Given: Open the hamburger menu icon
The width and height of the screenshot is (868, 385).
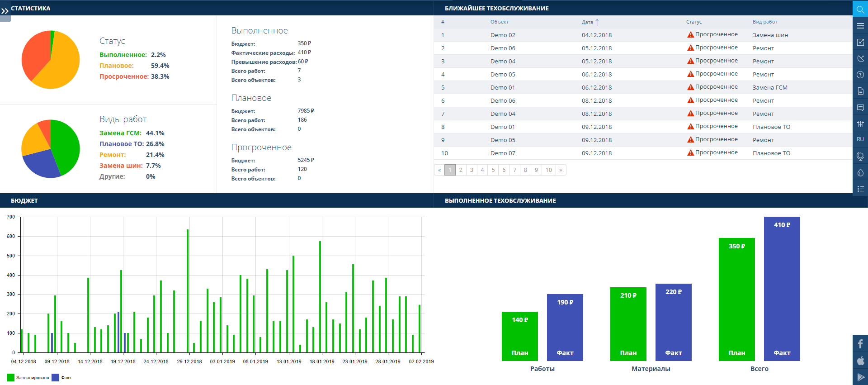Looking at the screenshot, I should (860, 26).
